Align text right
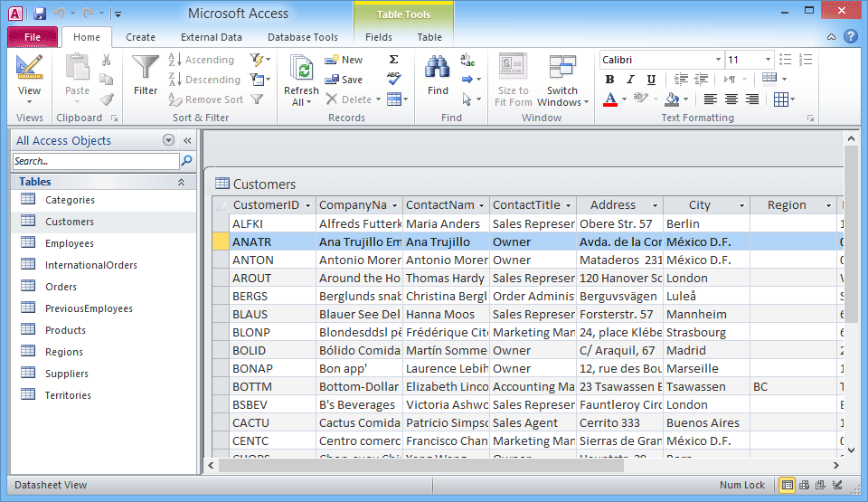 [751, 99]
